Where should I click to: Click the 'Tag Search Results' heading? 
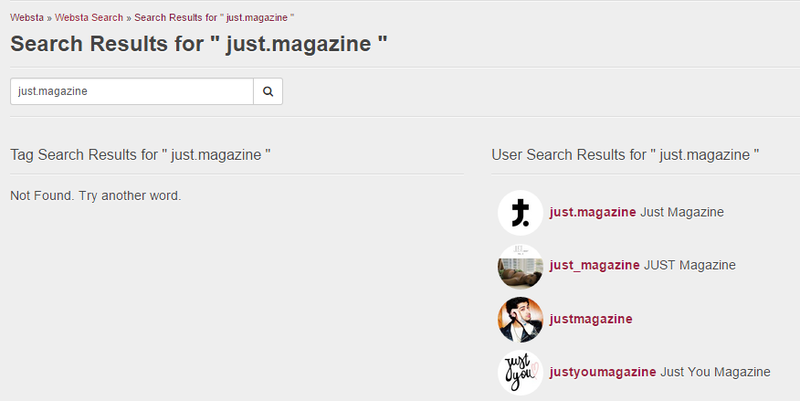141,155
